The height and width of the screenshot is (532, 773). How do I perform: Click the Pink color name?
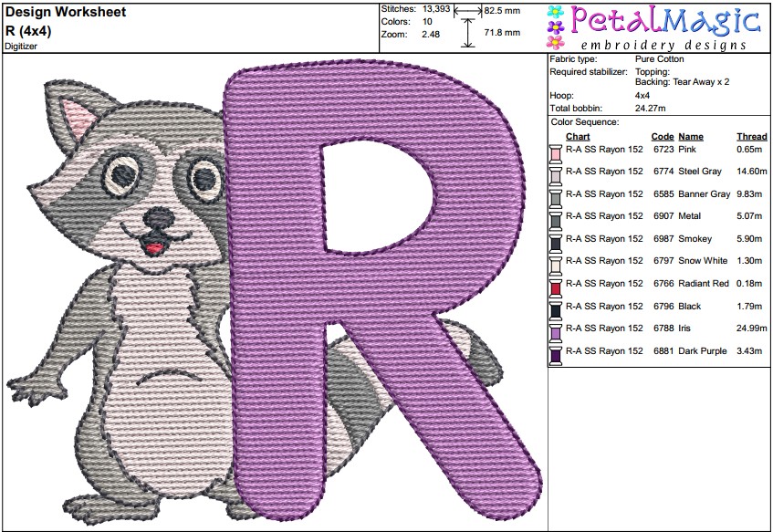pyautogui.click(x=687, y=150)
